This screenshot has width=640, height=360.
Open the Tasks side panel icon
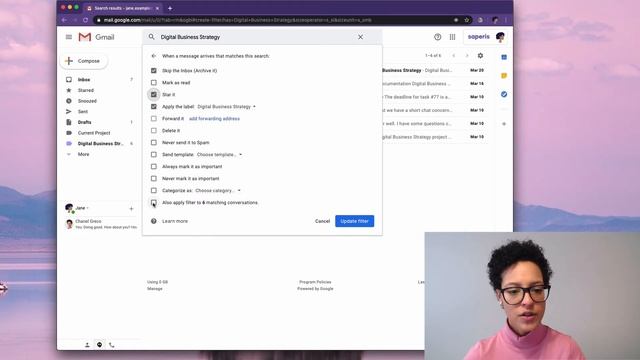tap(504, 94)
